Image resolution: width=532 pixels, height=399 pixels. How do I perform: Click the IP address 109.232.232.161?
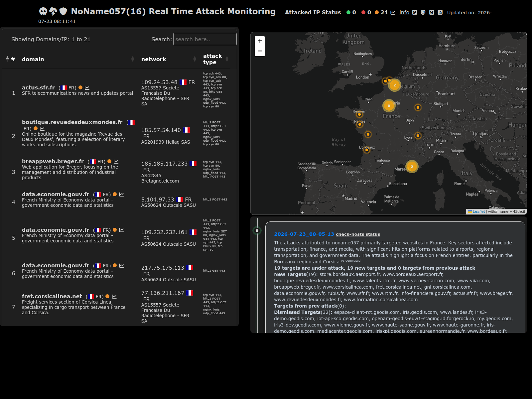(164, 232)
